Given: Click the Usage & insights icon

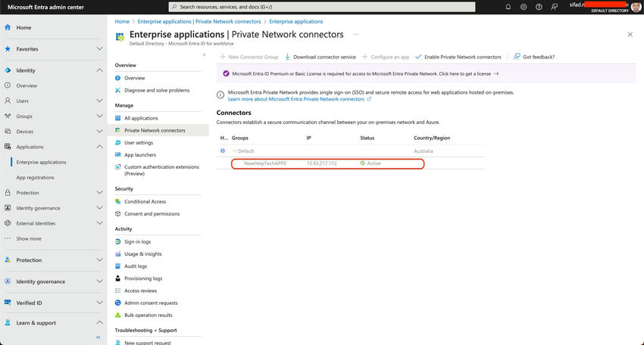Looking at the screenshot, I should [x=118, y=253].
